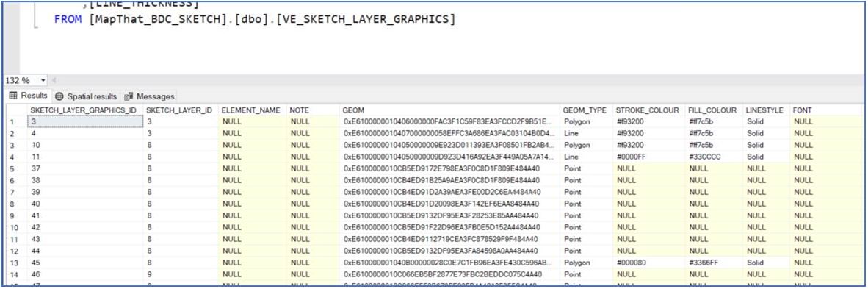The width and height of the screenshot is (868, 289).
Task: Select the FILL_COLOUR column header
Action: pyautogui.click(x=713, y=110)
